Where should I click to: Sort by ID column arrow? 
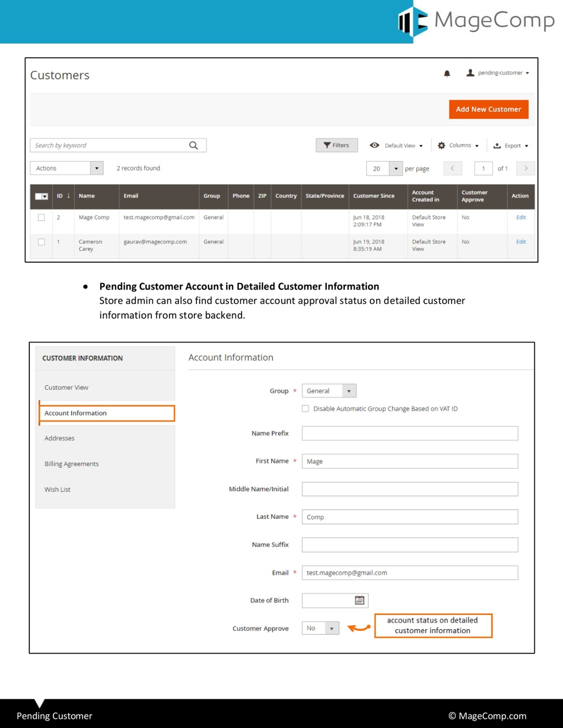[68, 196]
